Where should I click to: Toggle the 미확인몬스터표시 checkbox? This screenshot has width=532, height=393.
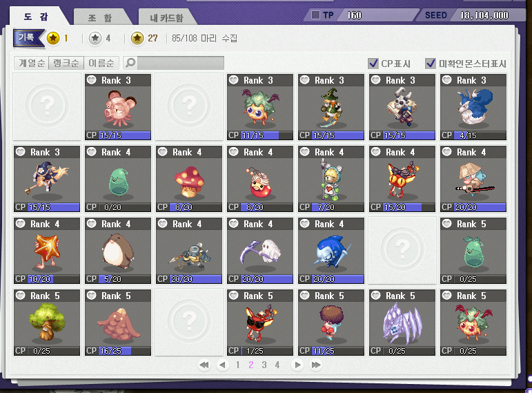[x=431, y=63]
